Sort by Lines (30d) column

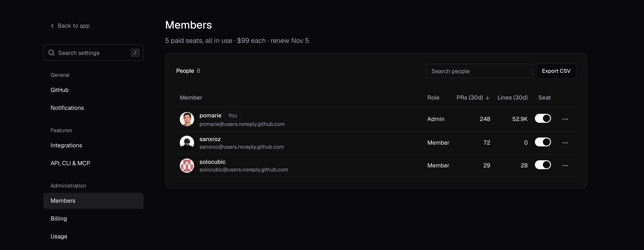(513, 98)
